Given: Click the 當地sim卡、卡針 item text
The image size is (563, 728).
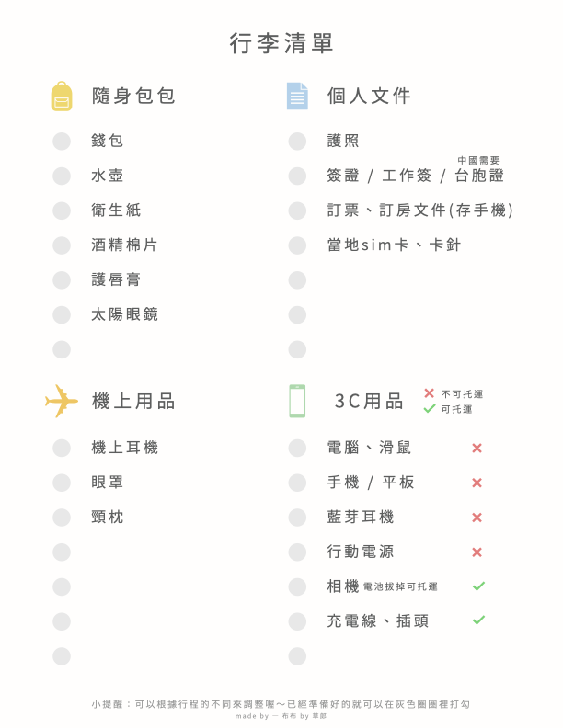Looking at the screenshot, I should [394, 245].
